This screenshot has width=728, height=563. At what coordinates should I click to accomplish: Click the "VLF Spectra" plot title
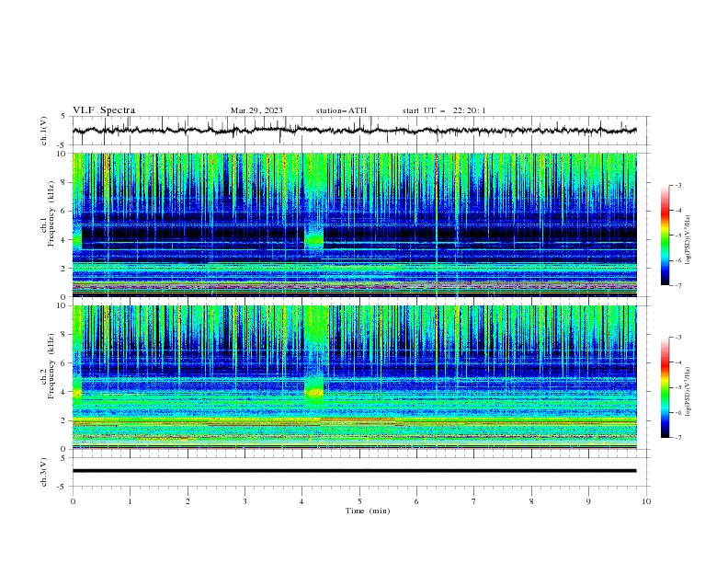click(x=104, y=110)
